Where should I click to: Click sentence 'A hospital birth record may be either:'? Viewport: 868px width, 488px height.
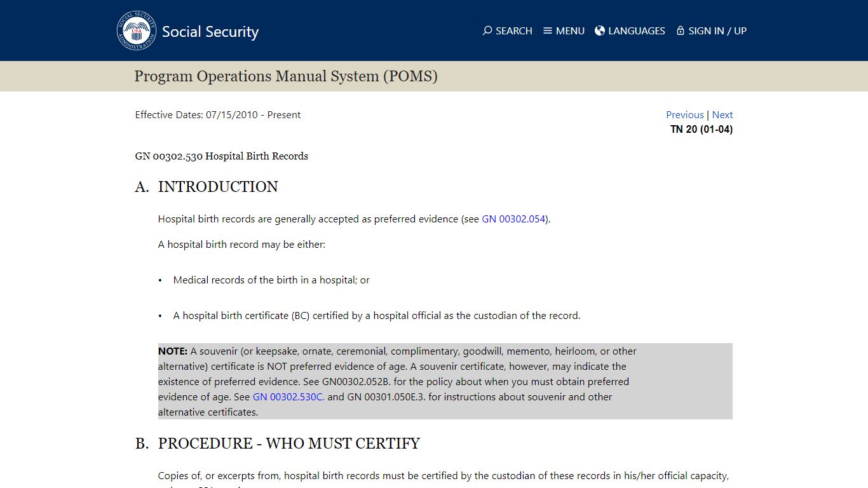(x=241, y=245)
